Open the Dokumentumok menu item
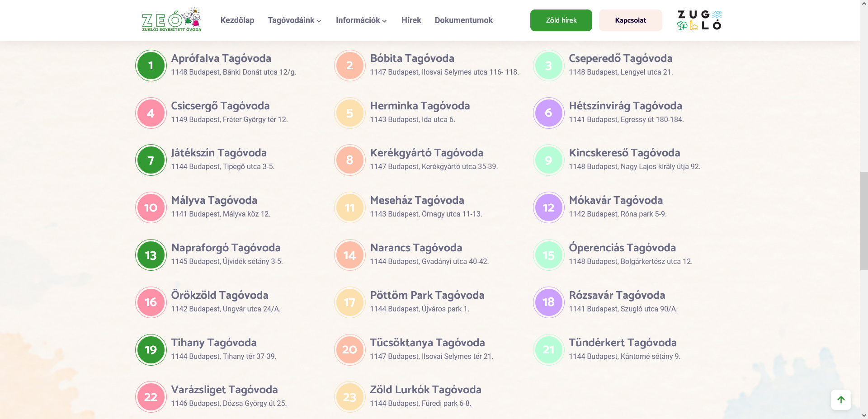Screen dimensions: 868x419 pyautogui.click(x=463, y=20)
